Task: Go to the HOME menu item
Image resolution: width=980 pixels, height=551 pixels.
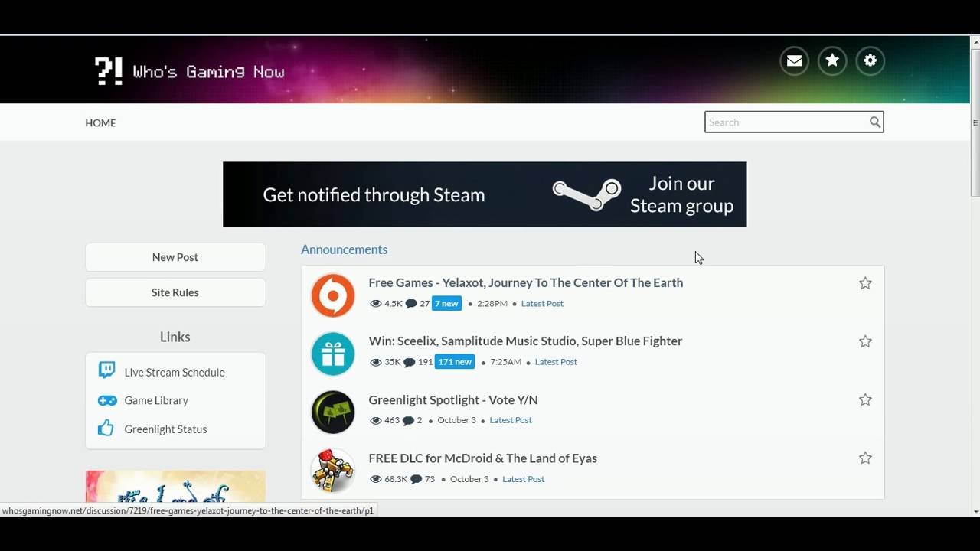Action: click(100, 122)
